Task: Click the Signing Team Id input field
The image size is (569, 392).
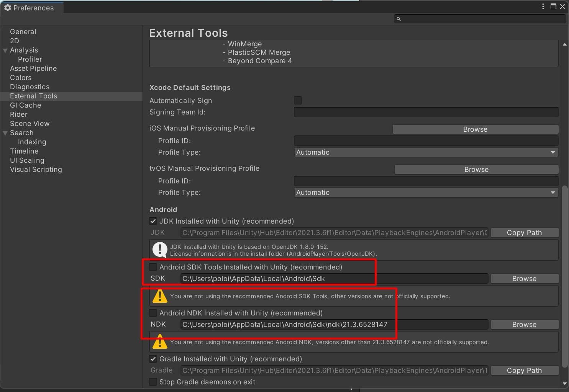Action: 425,112
